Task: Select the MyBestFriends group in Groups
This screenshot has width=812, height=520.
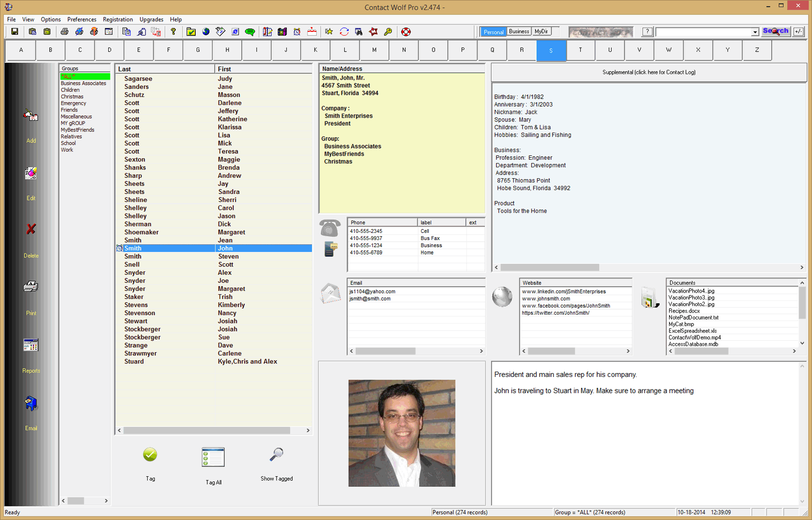Action: coord(77,130)
